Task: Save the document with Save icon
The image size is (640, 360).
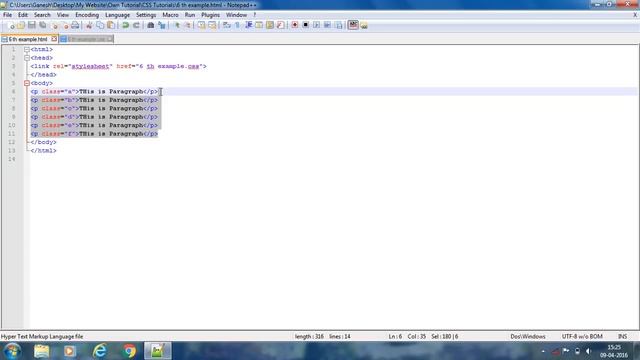Action: (x=31, y=25)
